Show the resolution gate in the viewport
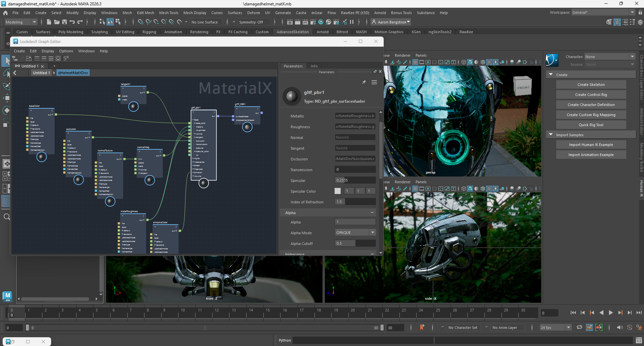Screen dimensions: 644x346 point(428,62)
